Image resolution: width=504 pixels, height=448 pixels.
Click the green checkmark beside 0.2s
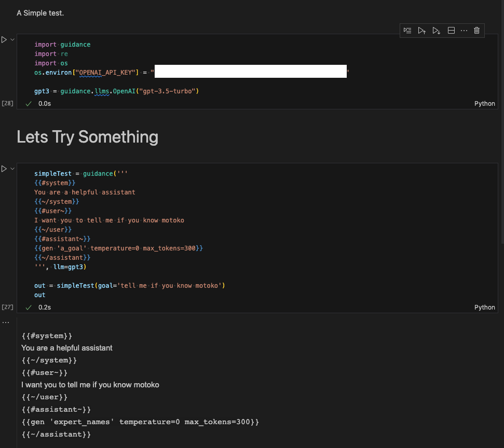tap(28, 307)
